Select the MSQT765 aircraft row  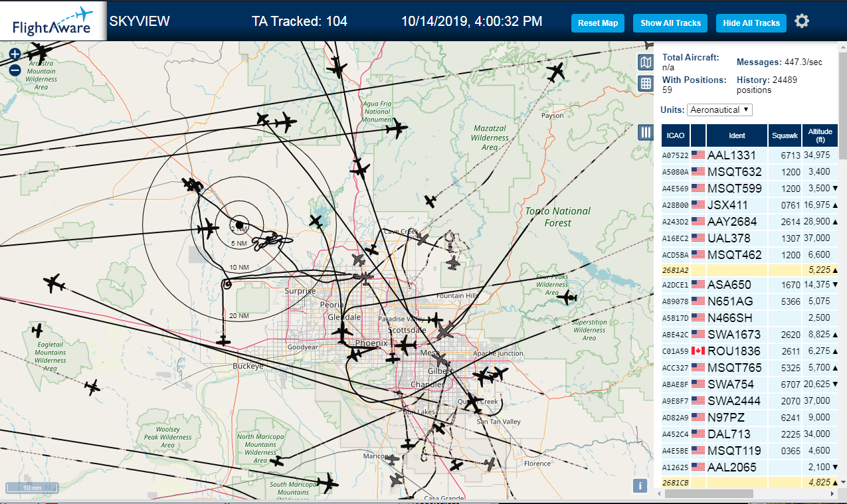coord(750,367)
